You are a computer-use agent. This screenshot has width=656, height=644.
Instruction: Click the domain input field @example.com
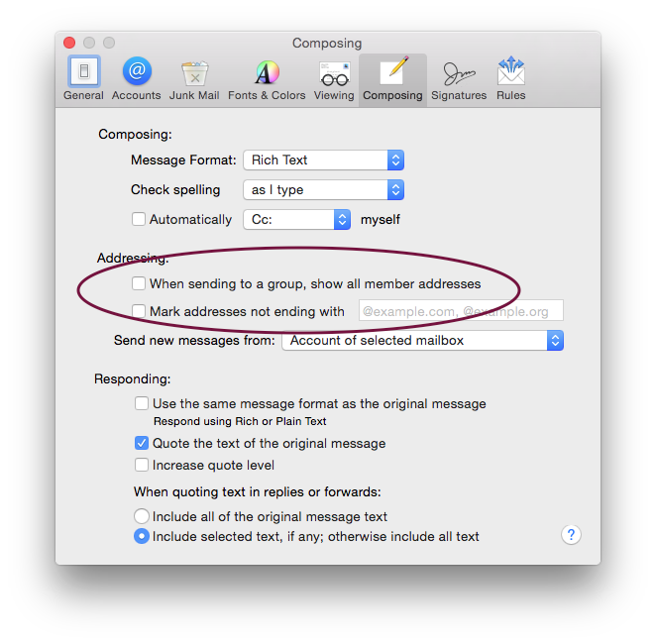461,311
